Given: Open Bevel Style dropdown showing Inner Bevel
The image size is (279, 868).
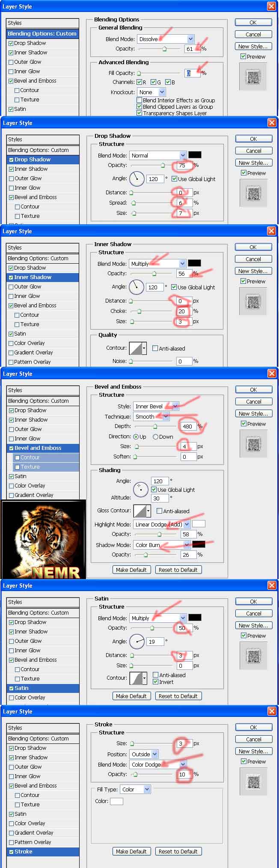Looking at the screenshot, I should click(156, 406).
